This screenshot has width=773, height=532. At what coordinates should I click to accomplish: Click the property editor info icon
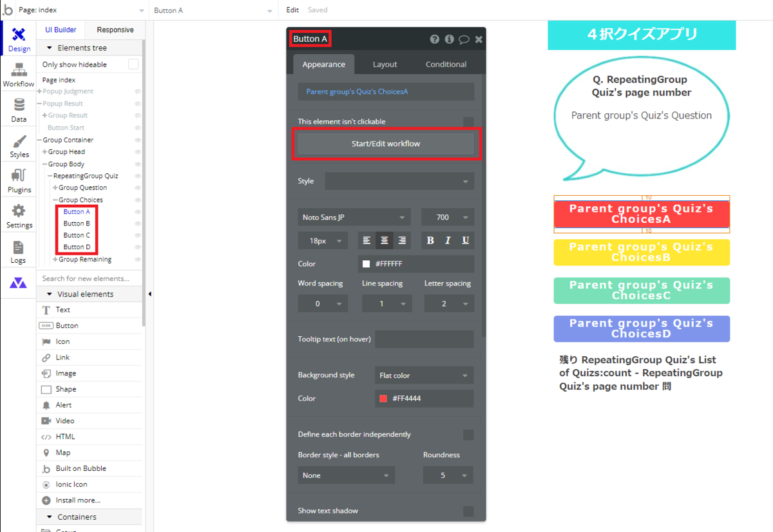(449, 39)
